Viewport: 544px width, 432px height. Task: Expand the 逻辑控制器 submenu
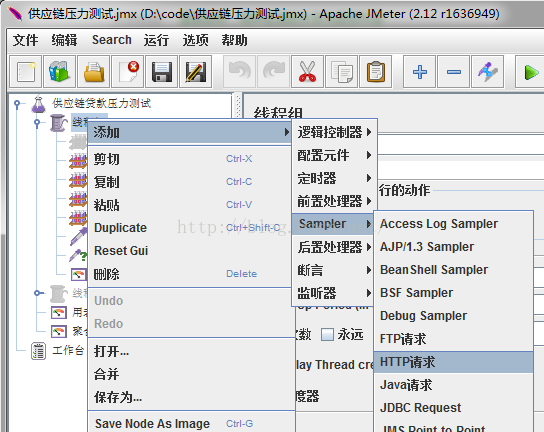(x=334, y=132)
